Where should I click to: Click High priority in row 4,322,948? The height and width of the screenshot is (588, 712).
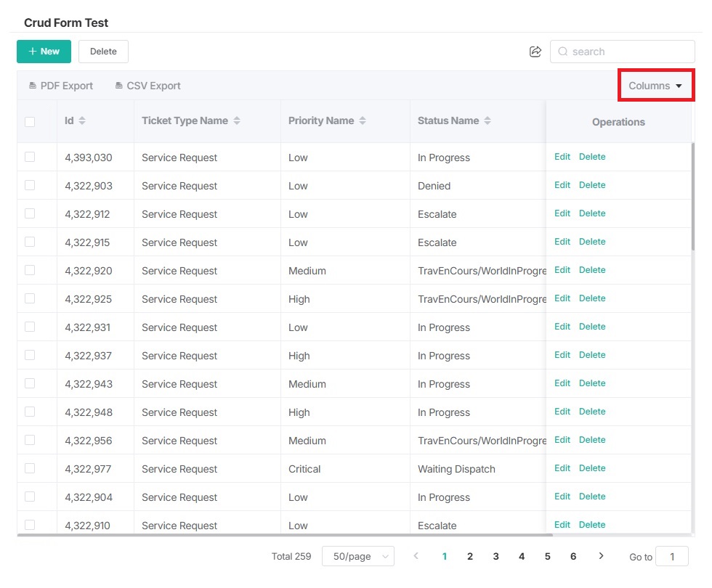coord(299,412)
